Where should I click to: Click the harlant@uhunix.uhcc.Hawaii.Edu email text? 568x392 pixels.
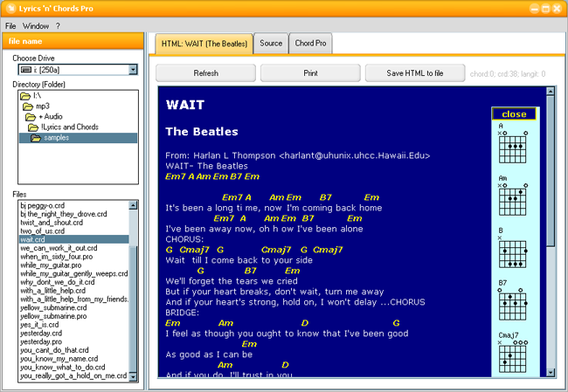tap(354, 155)
